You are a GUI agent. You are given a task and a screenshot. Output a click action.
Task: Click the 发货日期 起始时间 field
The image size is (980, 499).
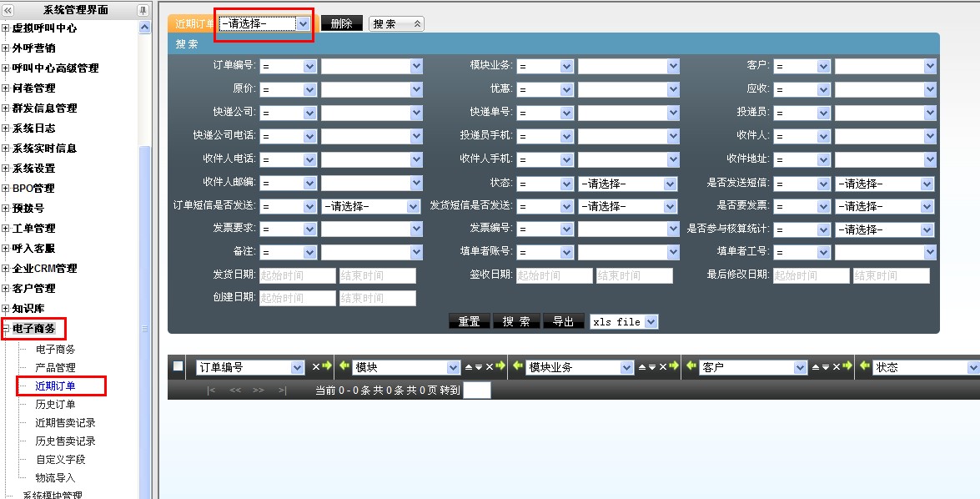[x=297, y=275]
